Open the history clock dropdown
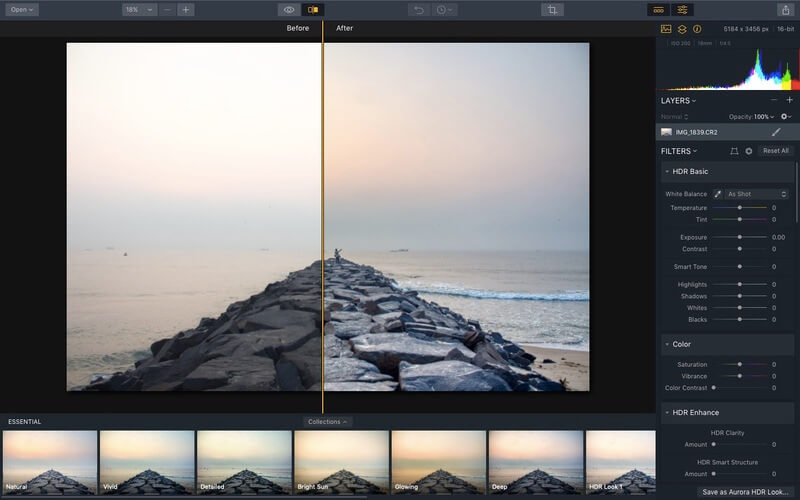Image resolution: width=800 pixels, height=500 pixels. [x=444, y=10]
